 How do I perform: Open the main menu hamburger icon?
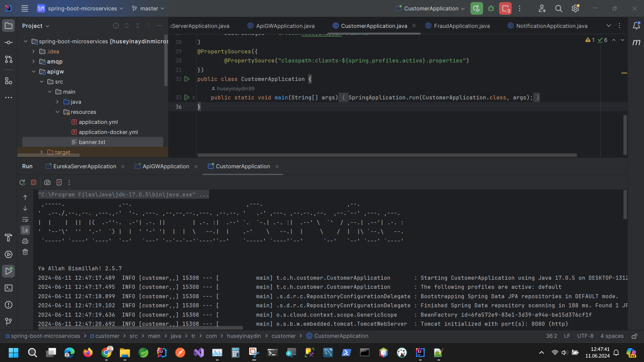click(25, 8)
